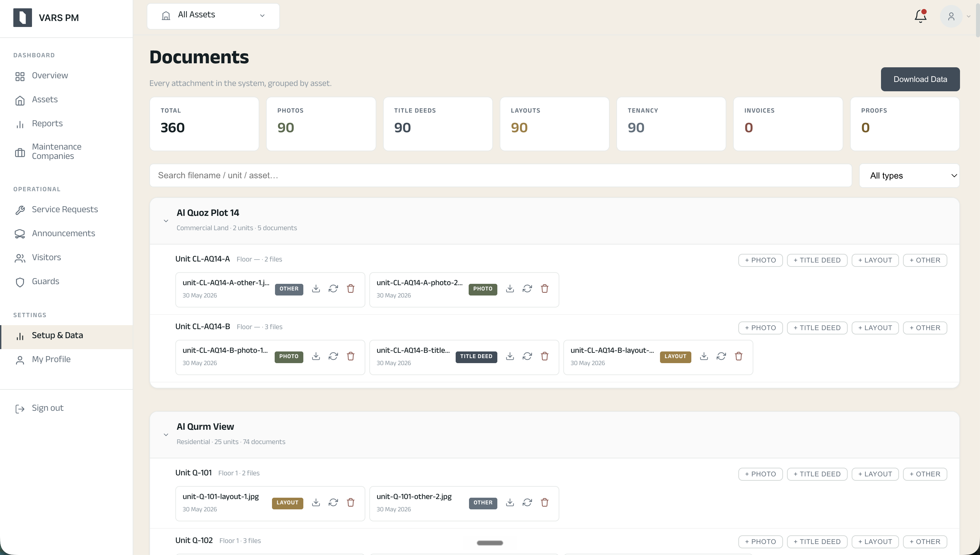
Task: Open Guards page
Action: 66,281
